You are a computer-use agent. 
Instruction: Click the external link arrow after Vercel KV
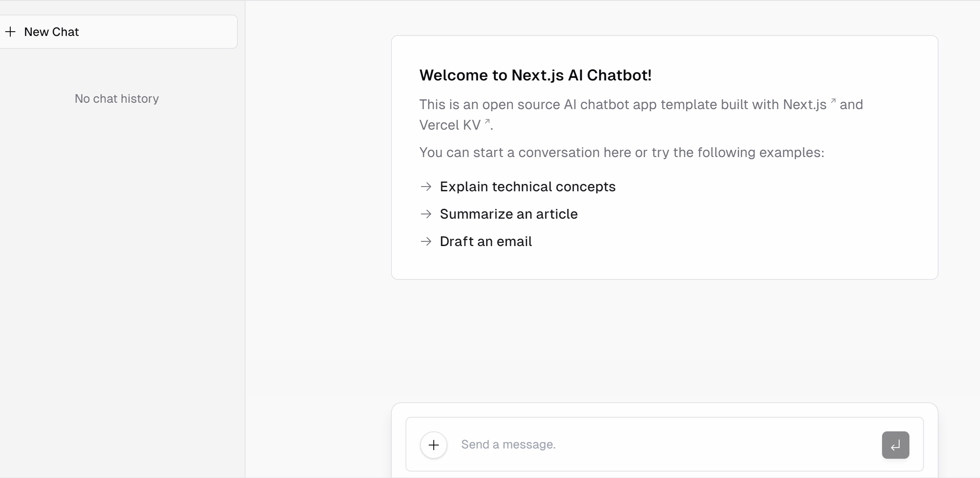click(x=487, y=122)
